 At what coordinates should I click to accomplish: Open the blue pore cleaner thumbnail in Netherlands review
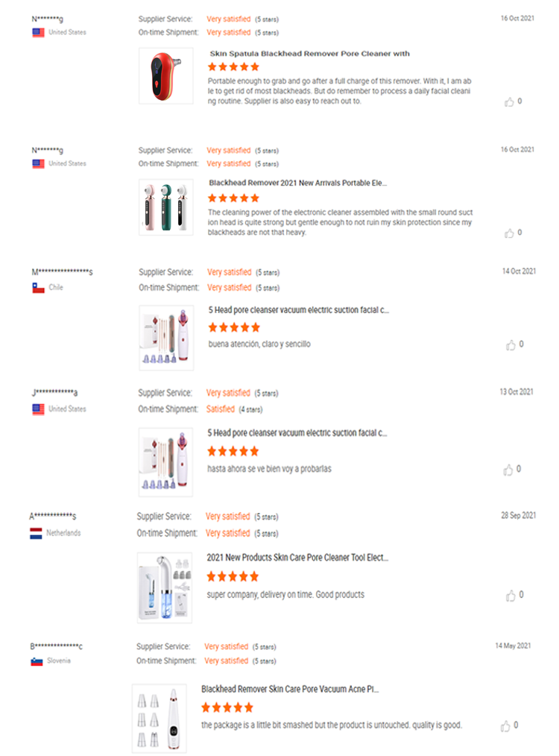164,588
